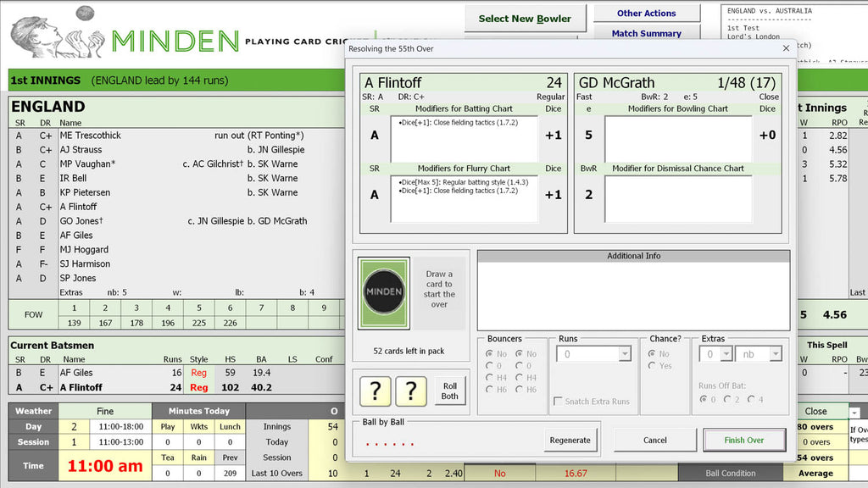This screenshot has height=488, width=868.
Task: Click the ENGLAND team heading
Action: (48, 106)
